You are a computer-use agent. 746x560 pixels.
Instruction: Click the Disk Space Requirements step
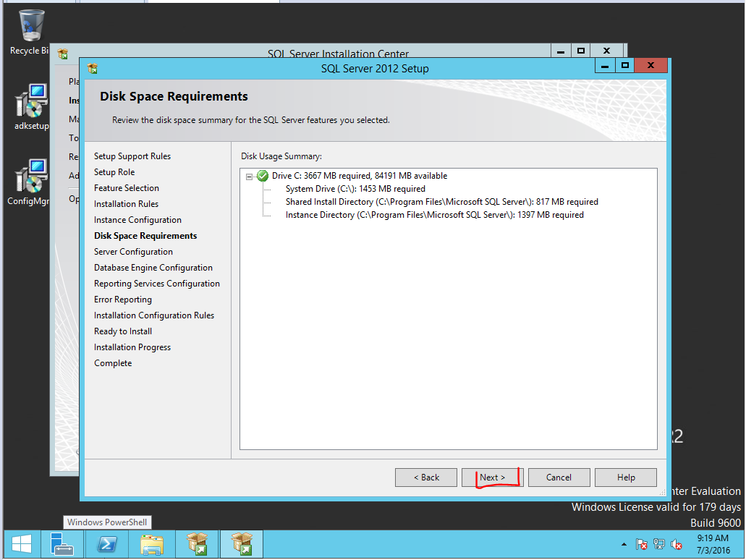145,236
